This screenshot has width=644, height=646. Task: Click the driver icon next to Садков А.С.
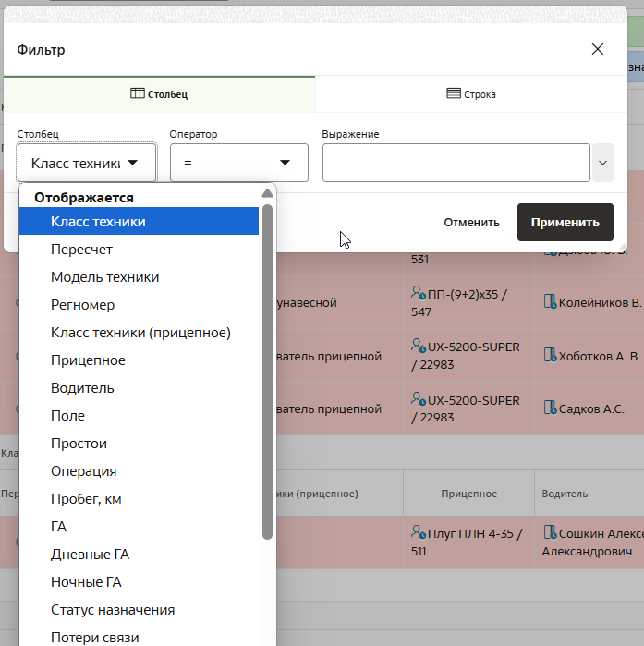(550, 408)
